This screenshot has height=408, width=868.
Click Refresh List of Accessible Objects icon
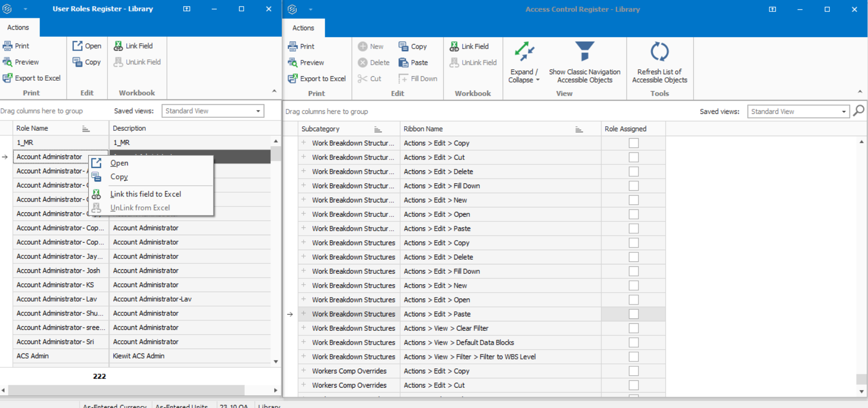coord(659,52)
